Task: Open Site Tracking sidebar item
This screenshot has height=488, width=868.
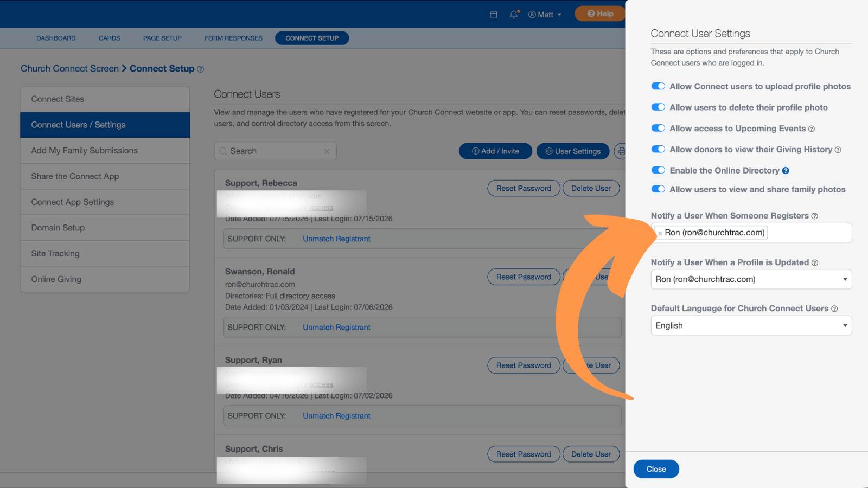Action: pos(105,253)
